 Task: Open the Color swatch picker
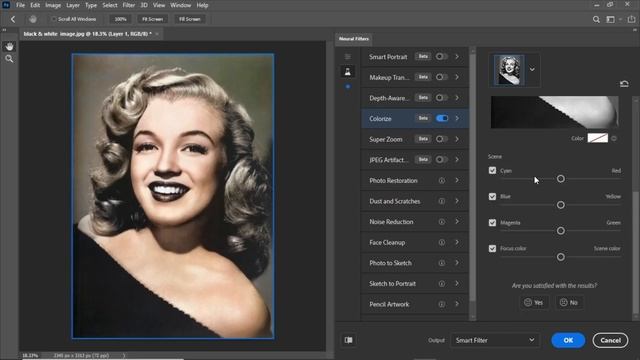pyautogui.click(x=598, y=138)
